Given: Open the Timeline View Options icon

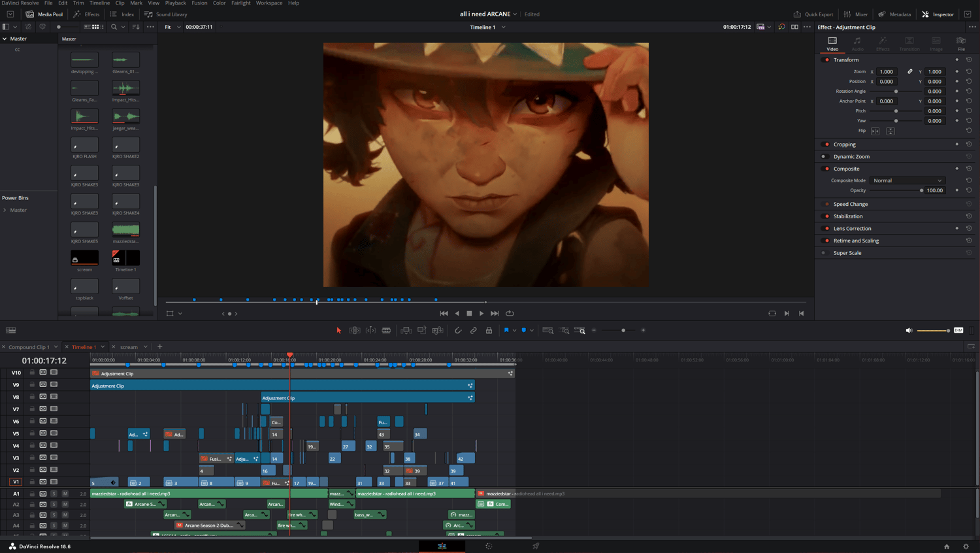Looking at the screenshot, I should (x=11, y=330).
